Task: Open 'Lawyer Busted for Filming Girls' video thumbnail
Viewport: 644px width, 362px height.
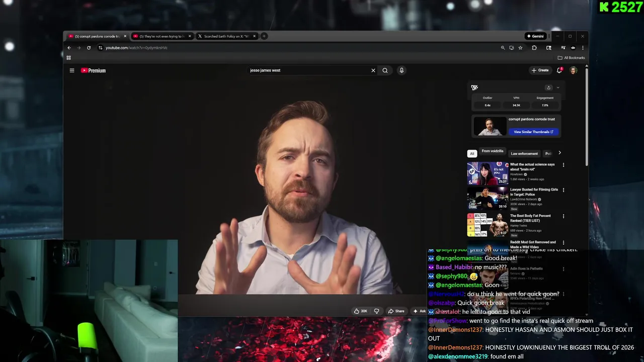Action: click(x=488, y=198)
